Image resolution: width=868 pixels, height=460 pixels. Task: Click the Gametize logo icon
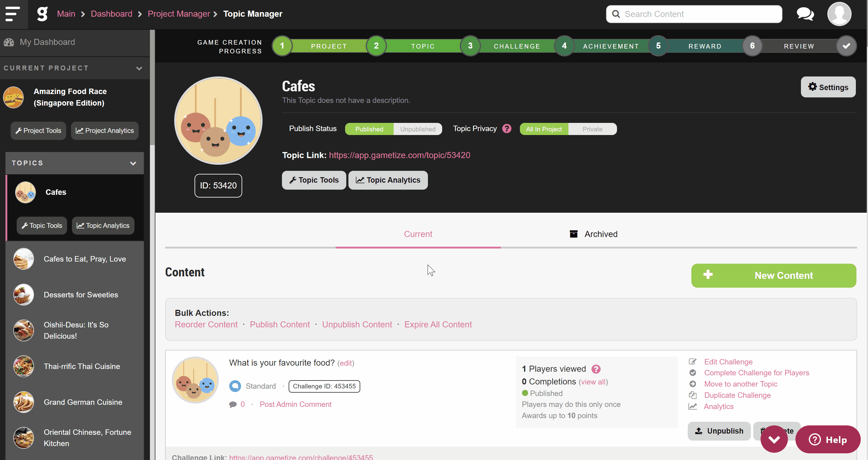pos(42,14)
